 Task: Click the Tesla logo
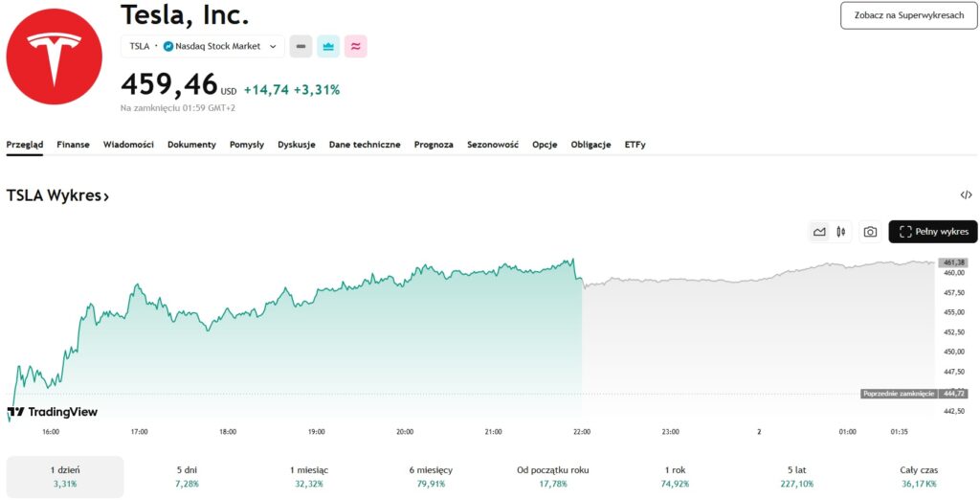[x=54, y=57]
